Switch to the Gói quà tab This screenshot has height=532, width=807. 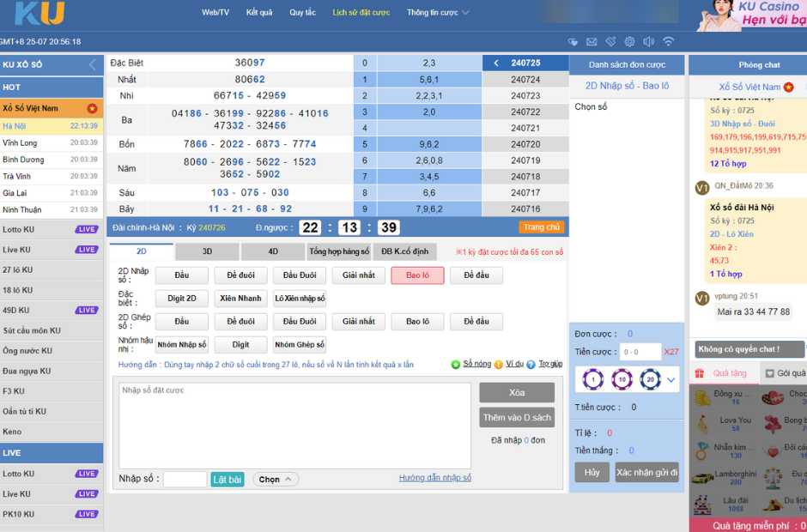point(785,373)
